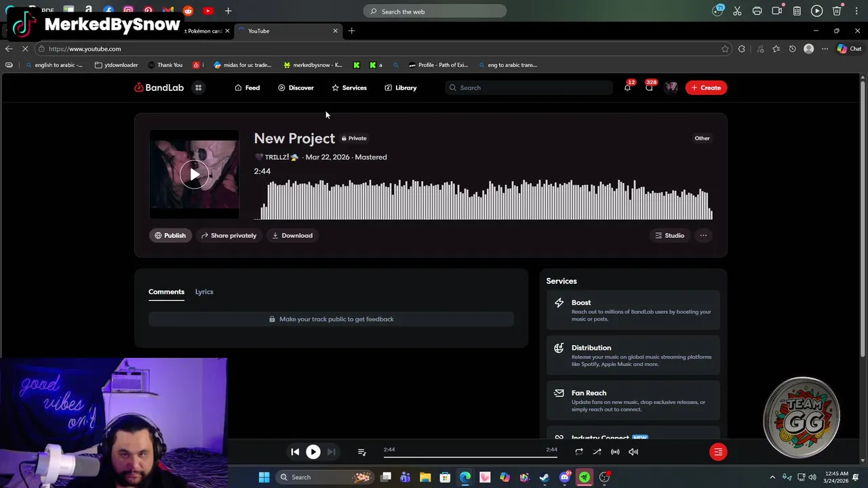The width and height of the screenshot is (868, 488).
Task: Skip to previous track in player
Action: point(295,451)
